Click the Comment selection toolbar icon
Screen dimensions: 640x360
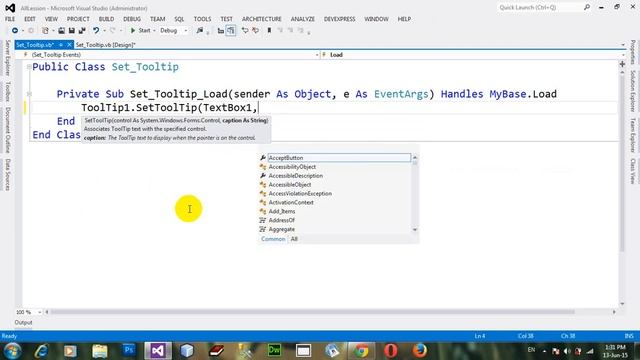tap(245, 31)
